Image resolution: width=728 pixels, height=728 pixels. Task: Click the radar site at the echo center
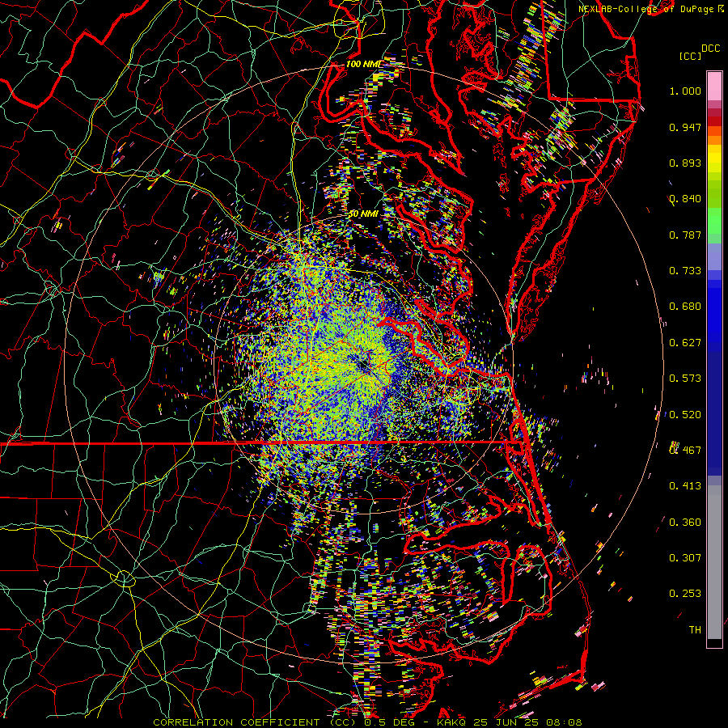tap(363, 366)
